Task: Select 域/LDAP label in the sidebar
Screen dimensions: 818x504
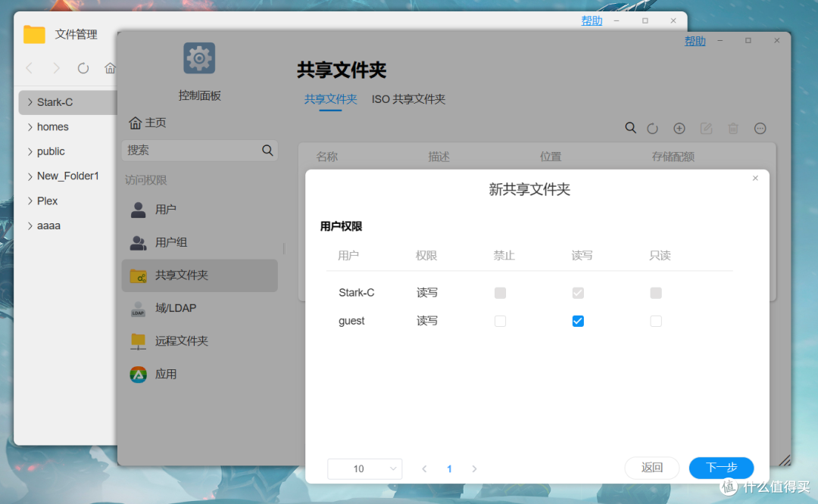Action: coord(176,308)
